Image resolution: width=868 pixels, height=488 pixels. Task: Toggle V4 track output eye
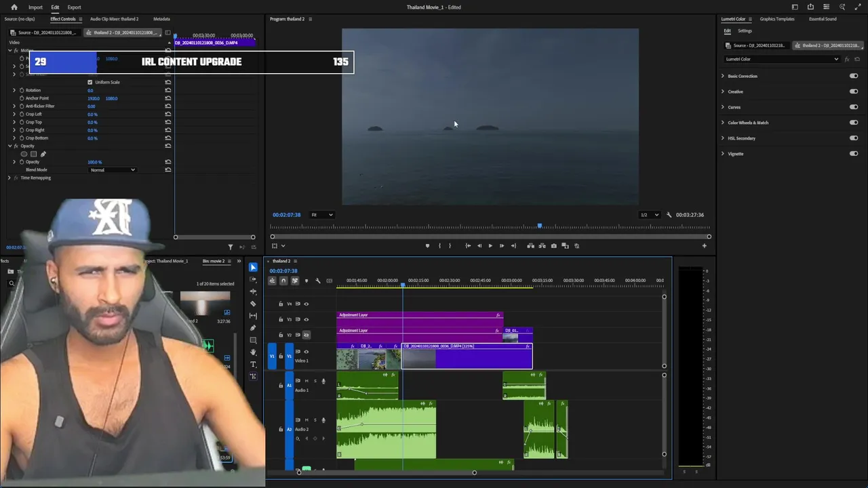[x=306, y=304]
